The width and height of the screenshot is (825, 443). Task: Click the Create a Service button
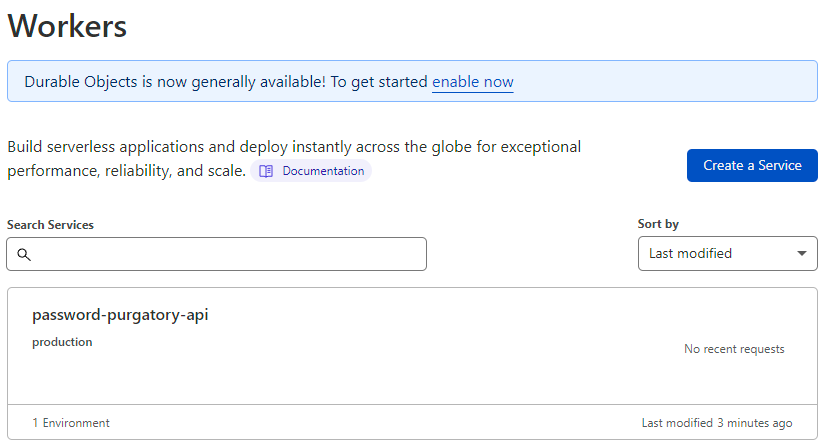[752, 165]
